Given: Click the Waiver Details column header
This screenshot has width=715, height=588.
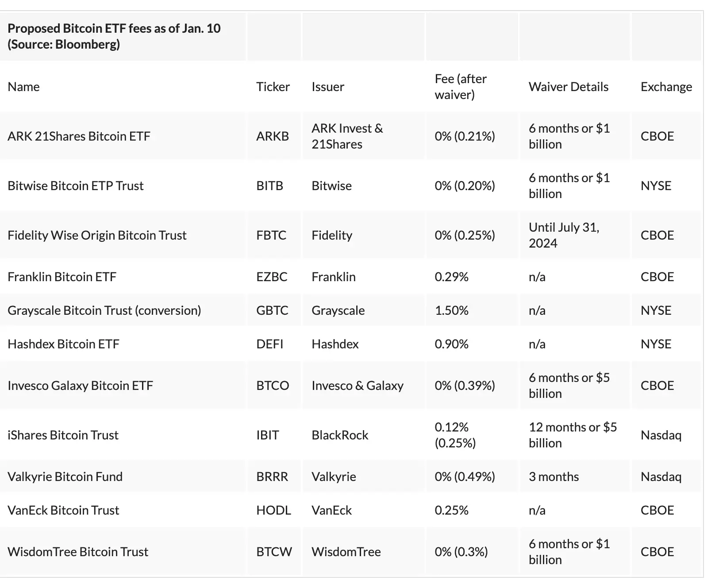Looking at the screenshot, I should 569,87.
